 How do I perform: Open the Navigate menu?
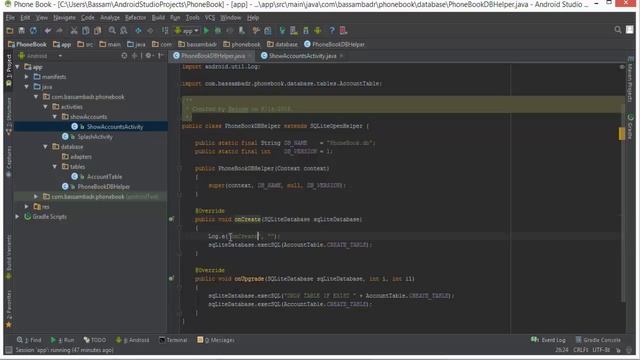tap(64, 18)
